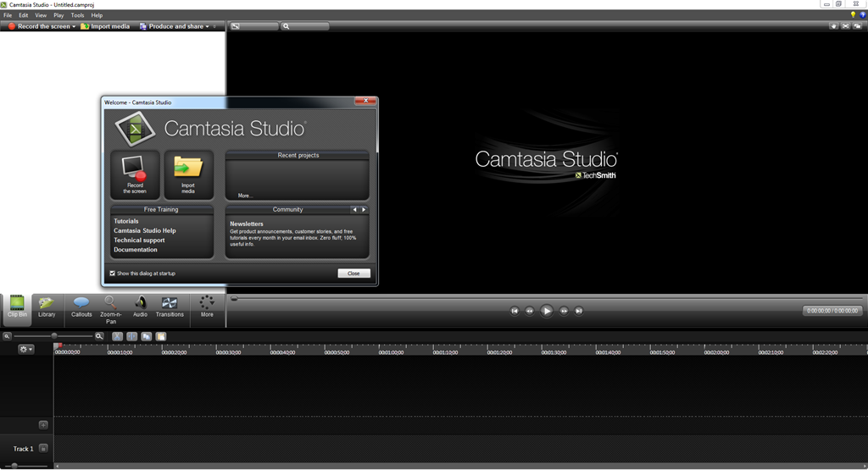Click the Close button in Welcome dialog
Screen dimensions: 868x470
pyautogui.click(x=353, y=274)
